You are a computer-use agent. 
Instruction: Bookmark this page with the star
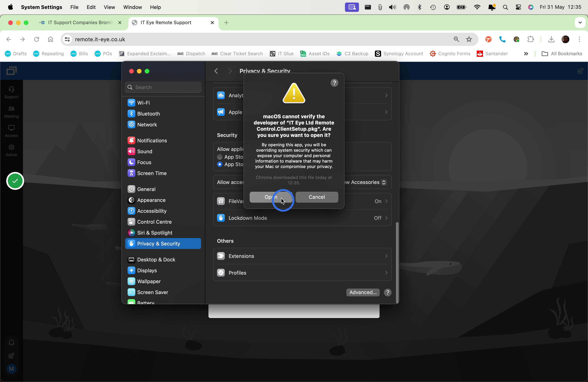[469, 39]
